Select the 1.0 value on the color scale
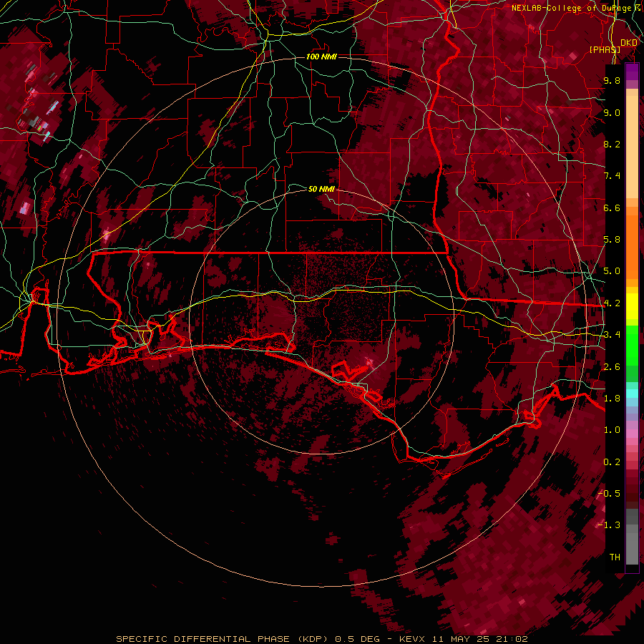Screen dimensions: 644x644 coord(612,430)
